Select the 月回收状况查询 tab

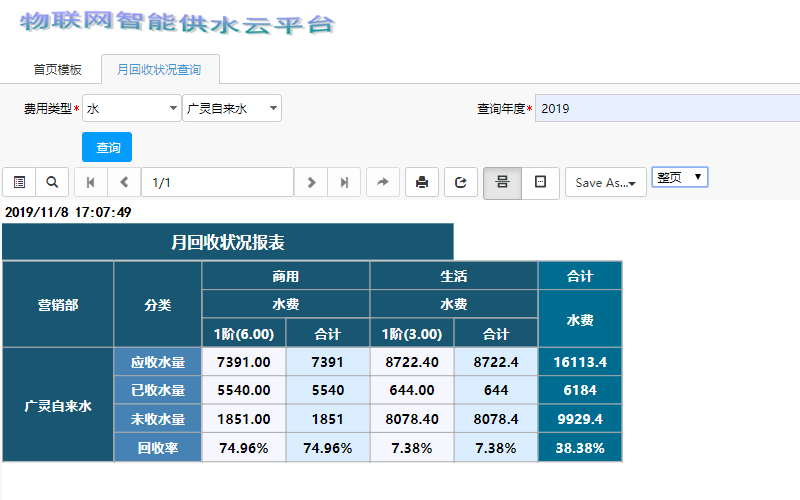160,69
